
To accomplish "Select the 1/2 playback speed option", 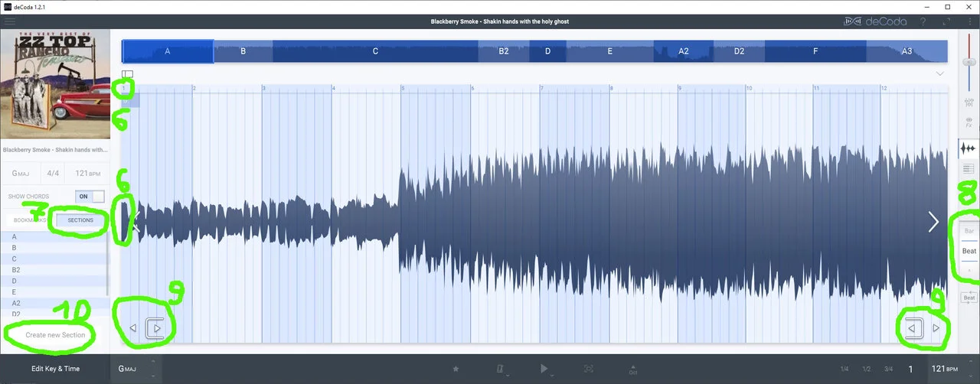I will tap(866, 369).
